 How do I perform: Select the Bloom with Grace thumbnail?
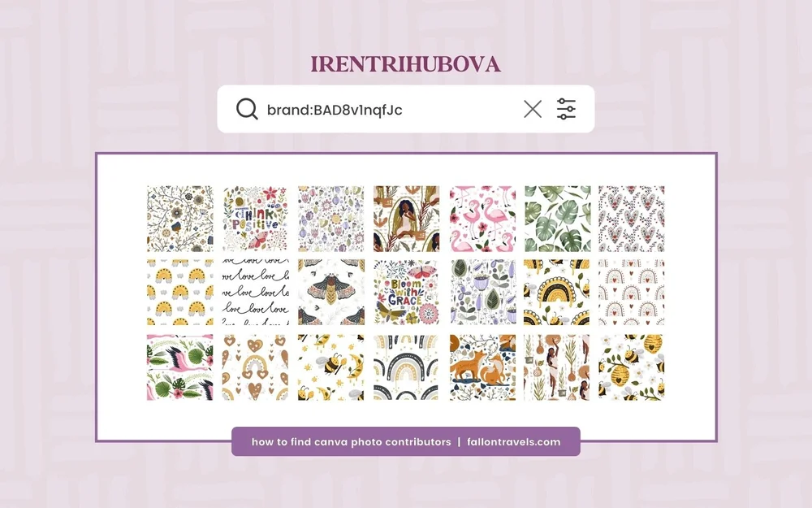[x=407, y=293]
